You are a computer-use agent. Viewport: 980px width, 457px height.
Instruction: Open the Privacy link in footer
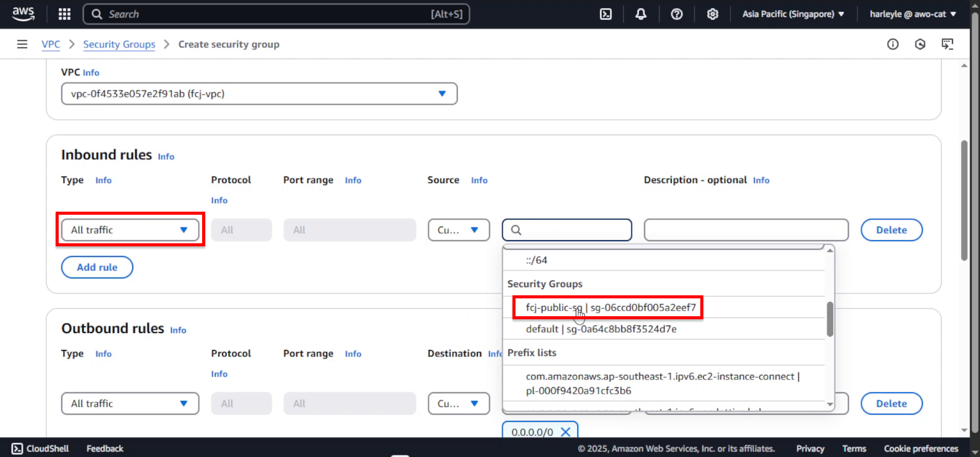tap(810, 448)
